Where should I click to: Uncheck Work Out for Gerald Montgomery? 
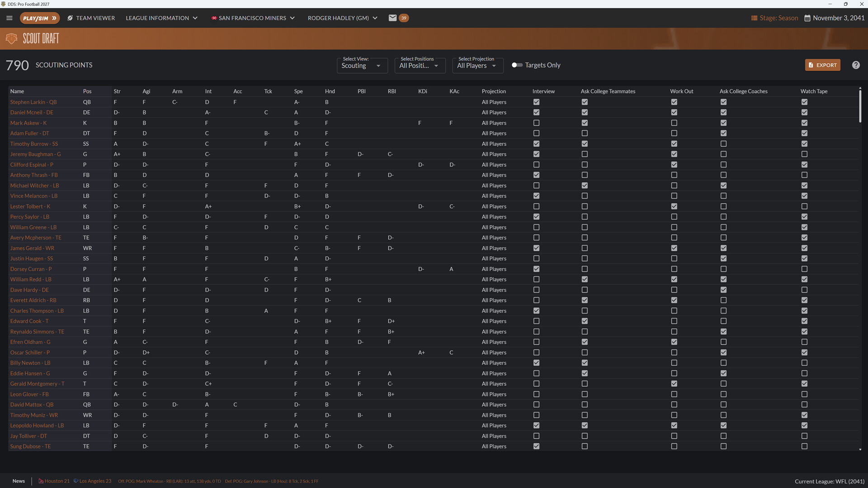674,384
